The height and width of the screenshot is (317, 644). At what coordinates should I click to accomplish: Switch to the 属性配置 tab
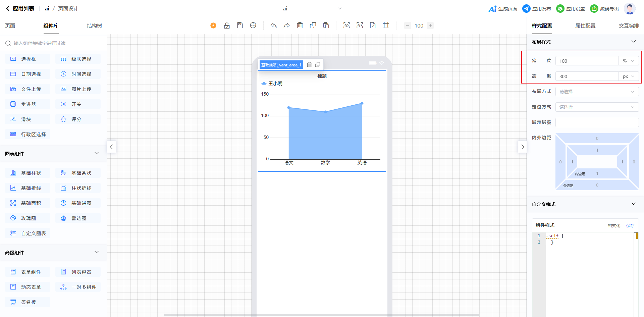(x=585, y=26)
